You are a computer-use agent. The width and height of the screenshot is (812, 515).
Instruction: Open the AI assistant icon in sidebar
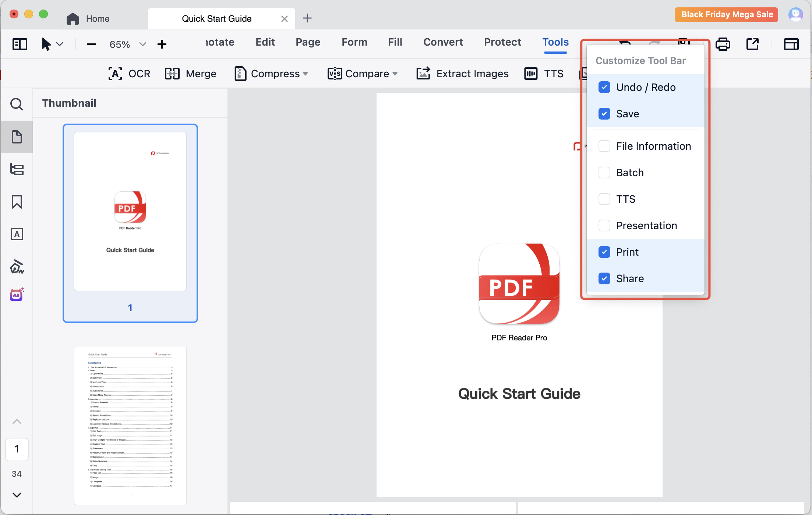click(x=17, y=295)
